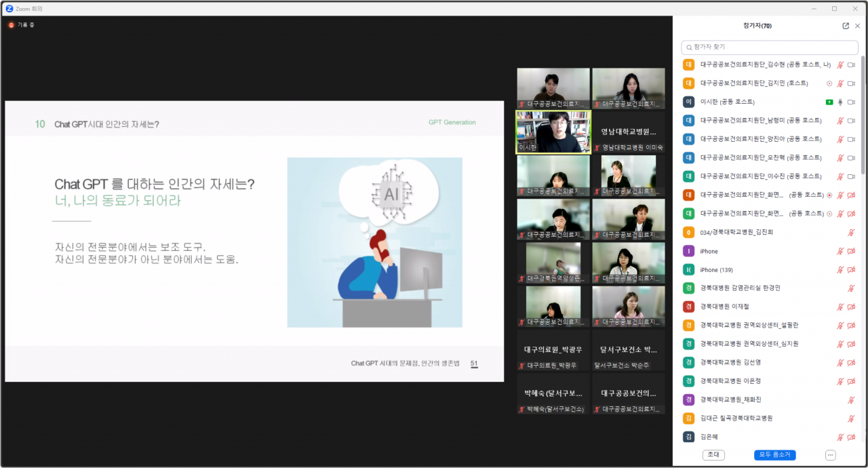The height and width of the screenshot is (468, 868).
Task: Click the slide footer 'Chat GPT 시대의 문제점, 인간의 생존법'
Action: click(x=406, y=364)
